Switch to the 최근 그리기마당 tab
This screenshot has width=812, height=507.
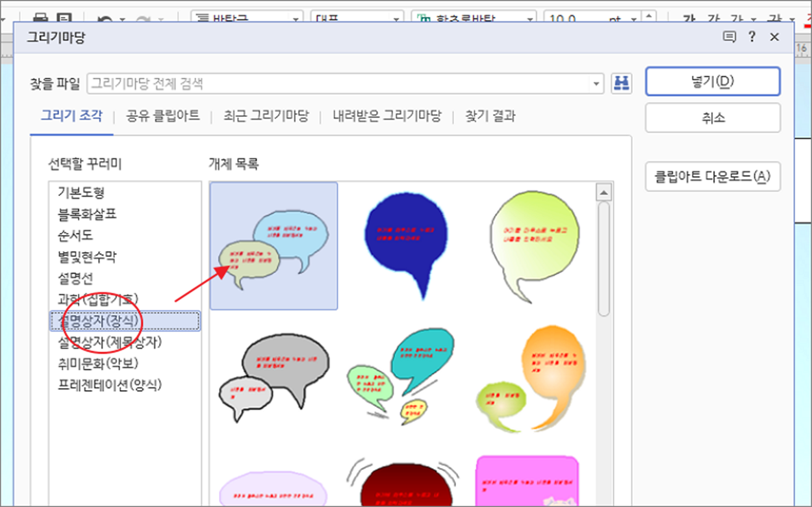(x=266, y=117)
